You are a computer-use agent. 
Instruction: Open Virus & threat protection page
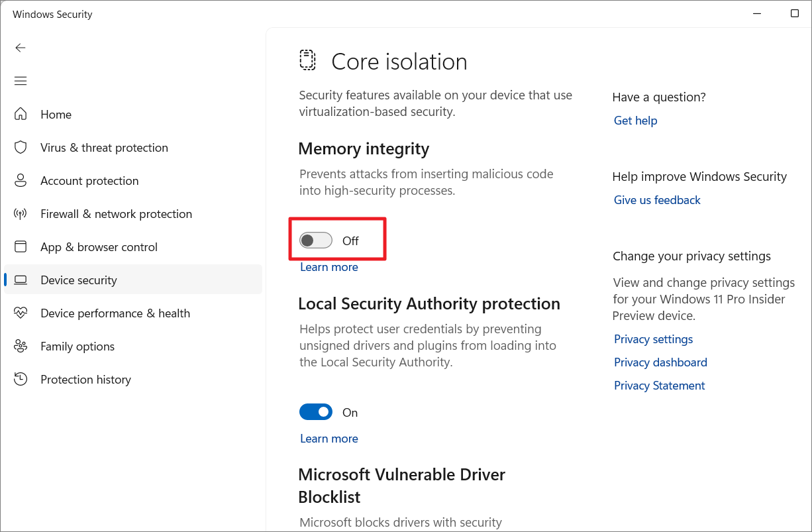(104, 148)
